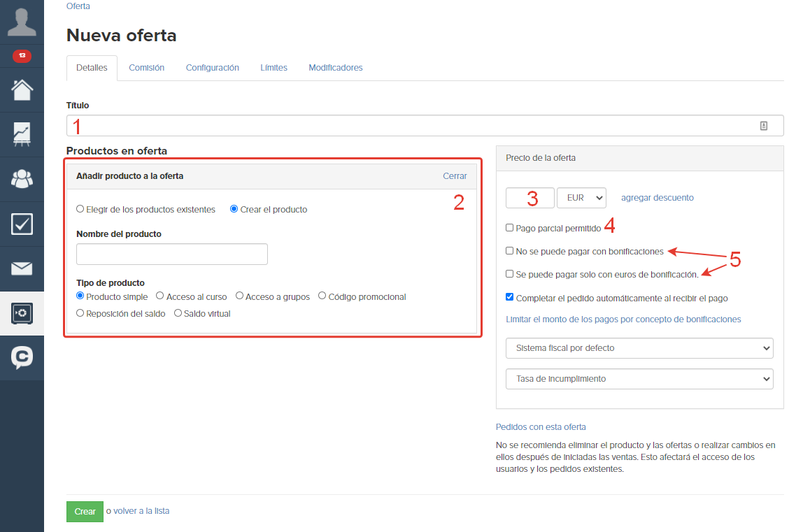Open the sales safe icon in sidebar
The width and height of the screenshot is (796, 532).
(x=22, y=313)
